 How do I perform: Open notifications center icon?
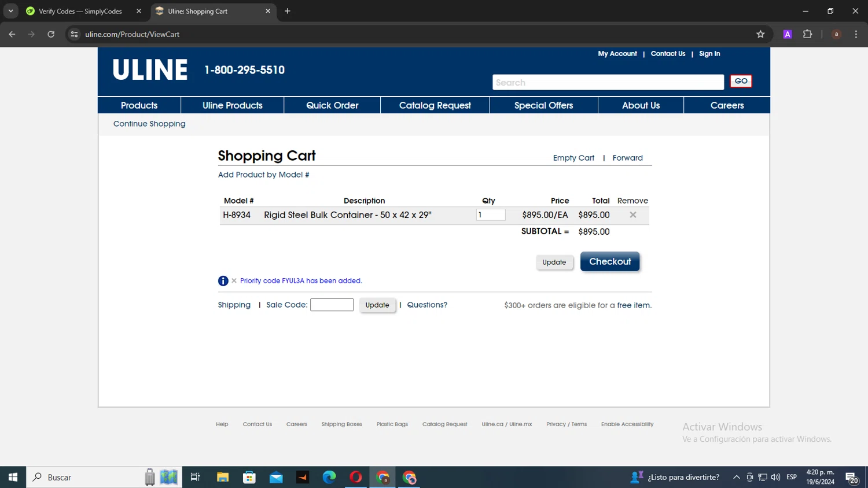852,478
